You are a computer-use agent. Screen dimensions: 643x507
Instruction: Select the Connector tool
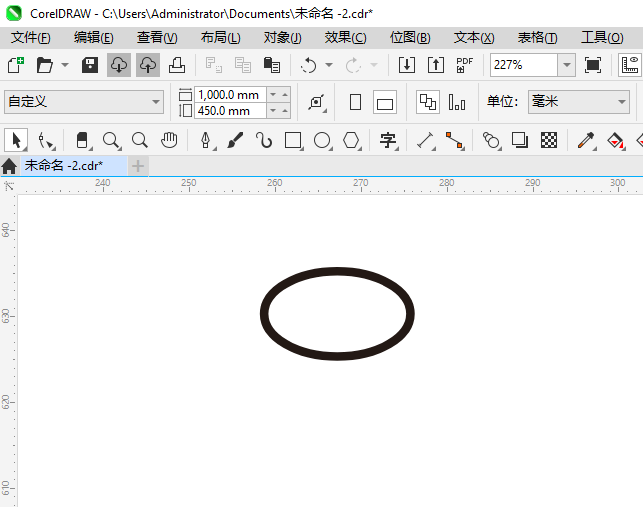[455, 140]
